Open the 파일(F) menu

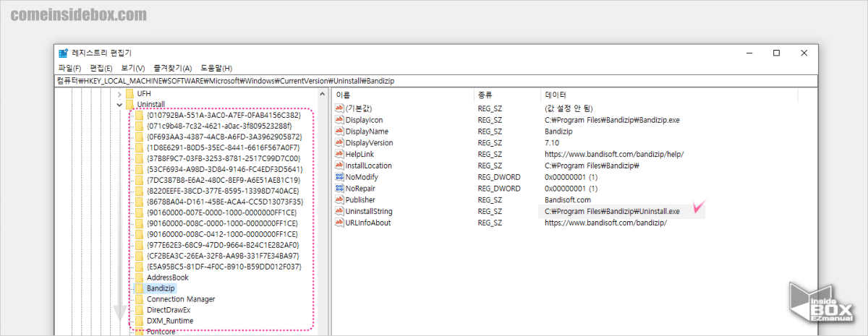[69, 68]
